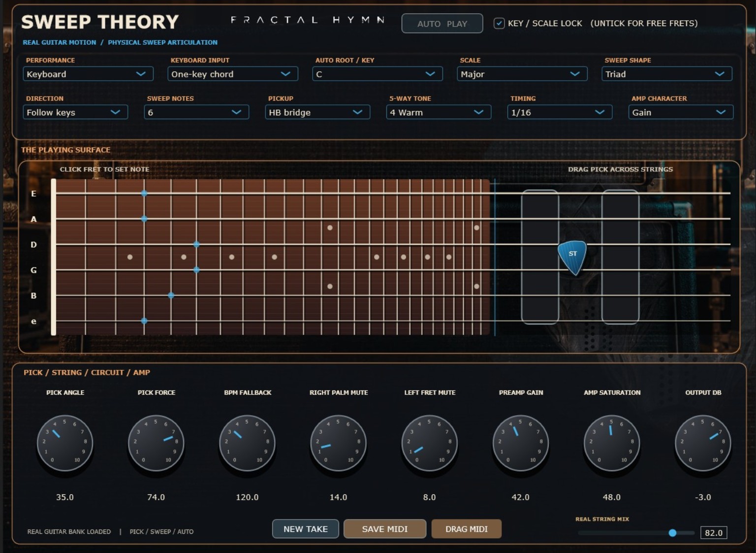Expand the Amp Character dropdown showing Gain
Image resolution: width=756 pixels, height=553 pixels.
681,112
